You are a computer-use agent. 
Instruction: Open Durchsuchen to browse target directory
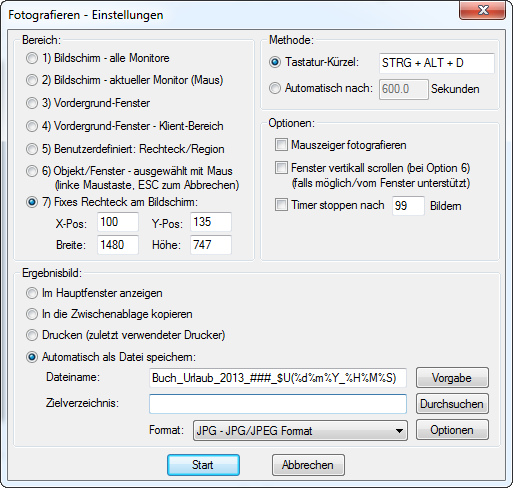[x=452, y=404]
